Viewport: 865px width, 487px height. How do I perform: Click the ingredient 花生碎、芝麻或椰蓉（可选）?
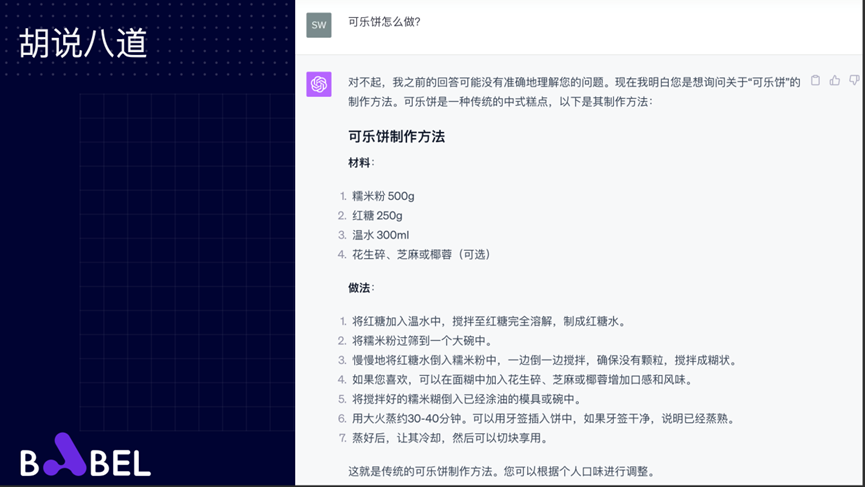(421, 254)
